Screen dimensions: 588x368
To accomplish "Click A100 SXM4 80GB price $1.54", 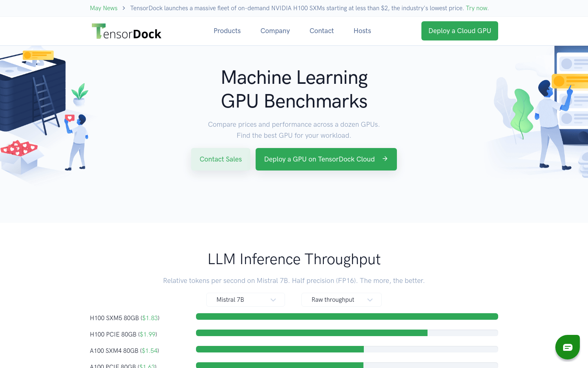I will (149, 350).
